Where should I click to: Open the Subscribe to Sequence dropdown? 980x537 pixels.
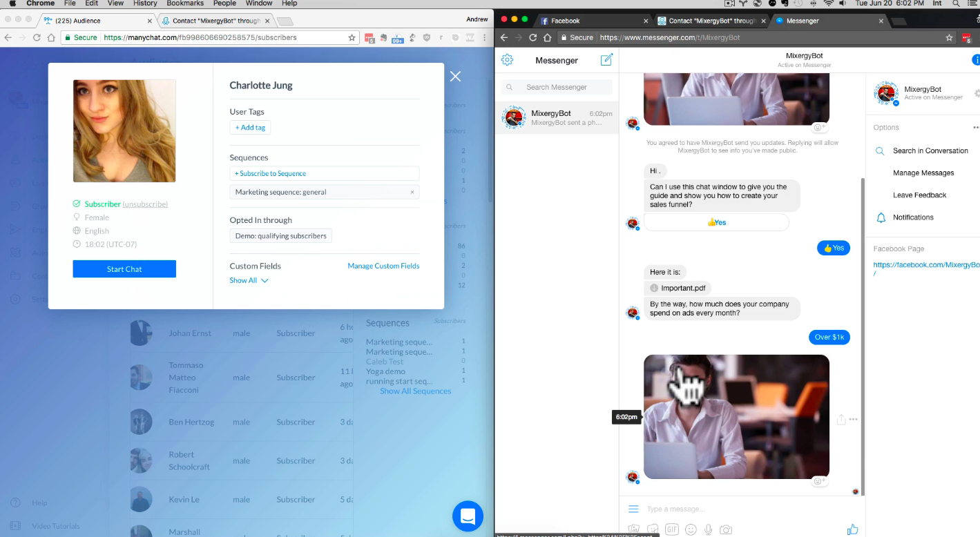point(324,173)
